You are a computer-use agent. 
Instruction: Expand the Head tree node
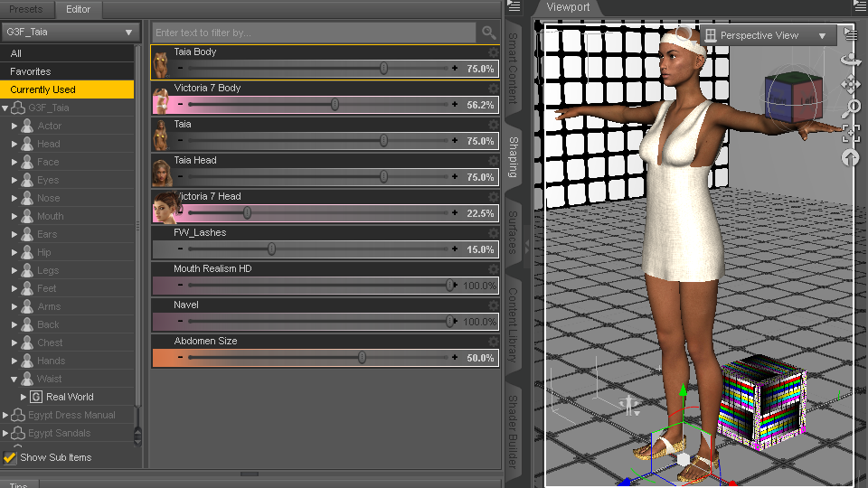coord(14,144)
